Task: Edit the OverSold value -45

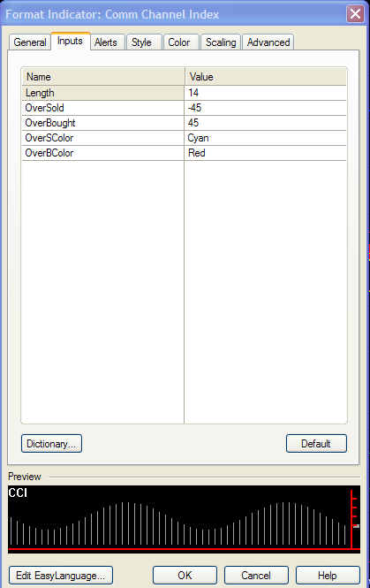Action: 266,108
